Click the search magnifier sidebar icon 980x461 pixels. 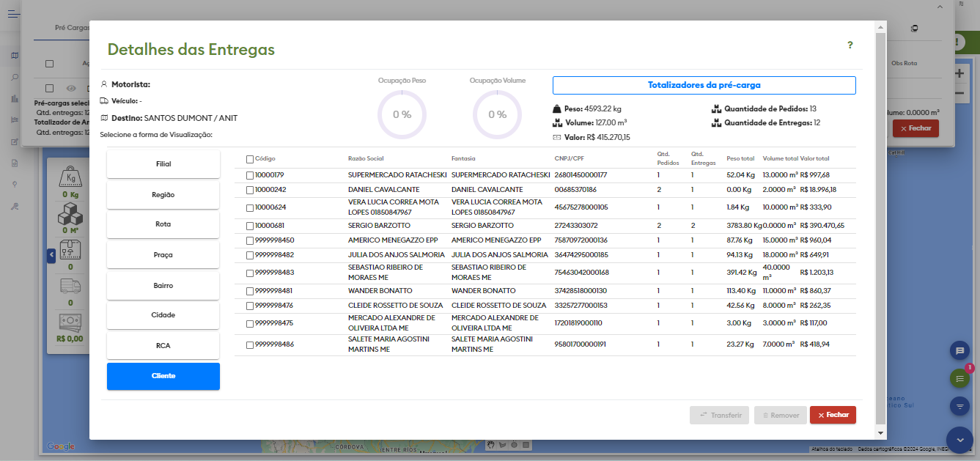[x=14, y=77]
